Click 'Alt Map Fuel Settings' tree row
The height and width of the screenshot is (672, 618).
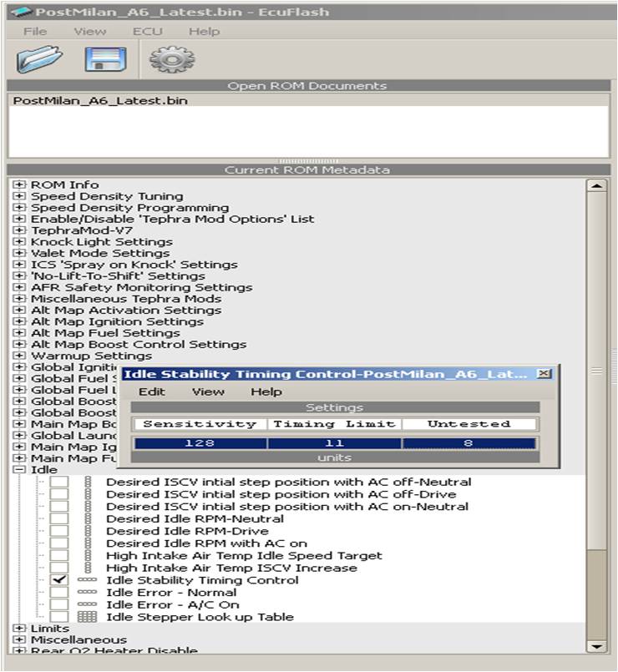[x=105, y=333]
